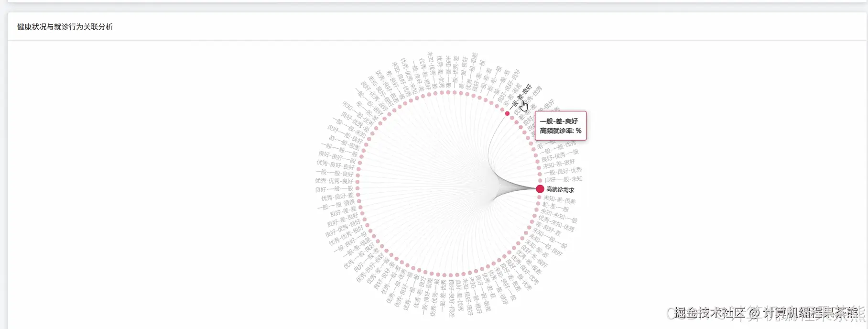Click the 优秀-良好-差 label
Viewport: 868px width, 329px height.
point(337,197)
